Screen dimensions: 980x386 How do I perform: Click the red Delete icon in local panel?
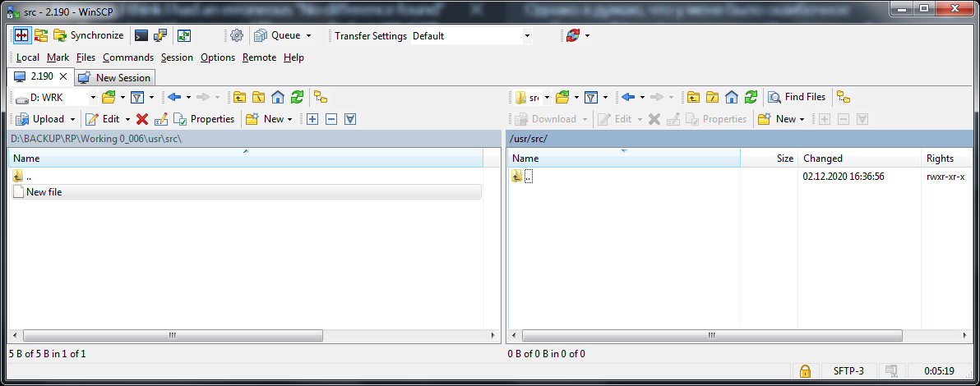142,119
